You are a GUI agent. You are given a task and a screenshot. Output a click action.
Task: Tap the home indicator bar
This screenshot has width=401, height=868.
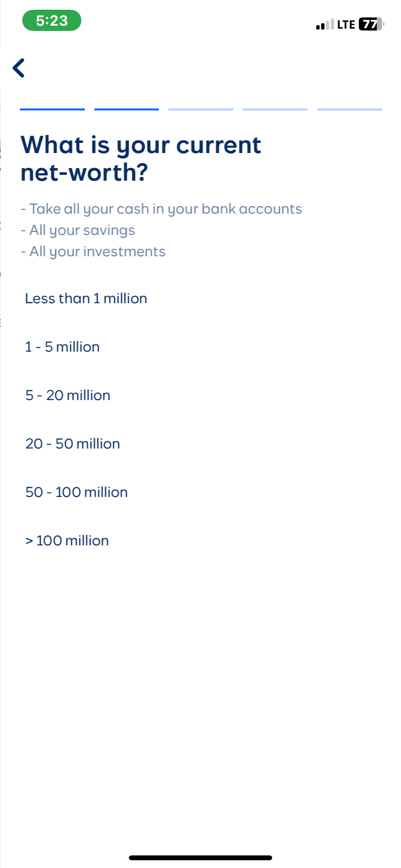(200, 858)
